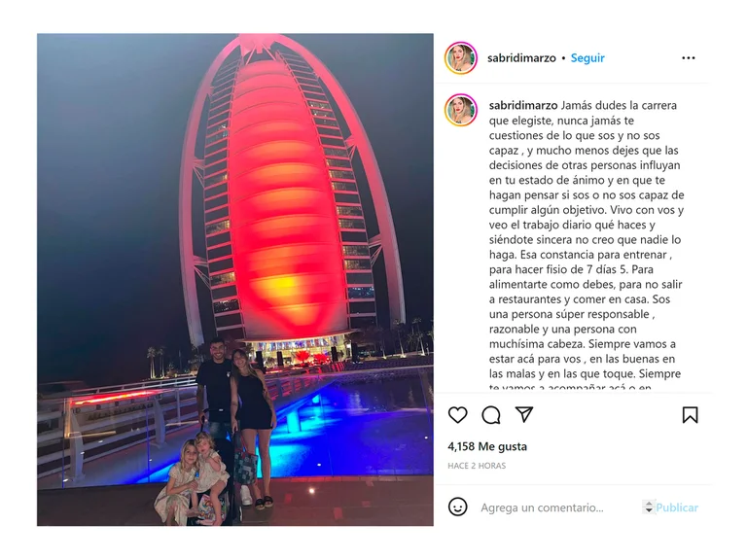The height and width of the screenshot is (560, 747).
Task: Share the post via paper plane icon
Action: point(524,414)
